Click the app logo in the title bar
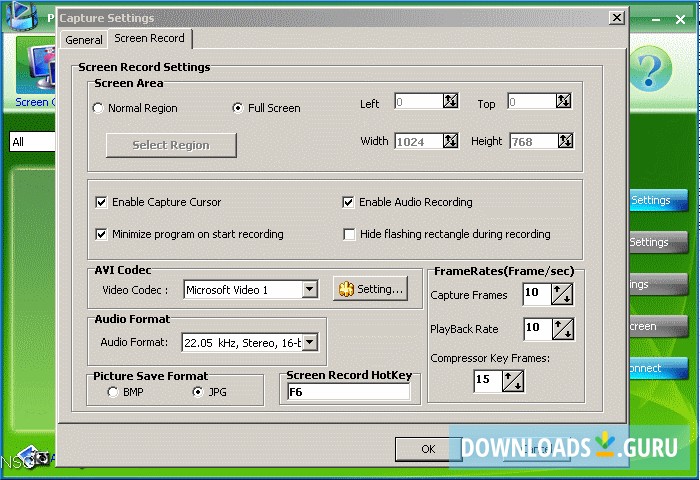 21,16
